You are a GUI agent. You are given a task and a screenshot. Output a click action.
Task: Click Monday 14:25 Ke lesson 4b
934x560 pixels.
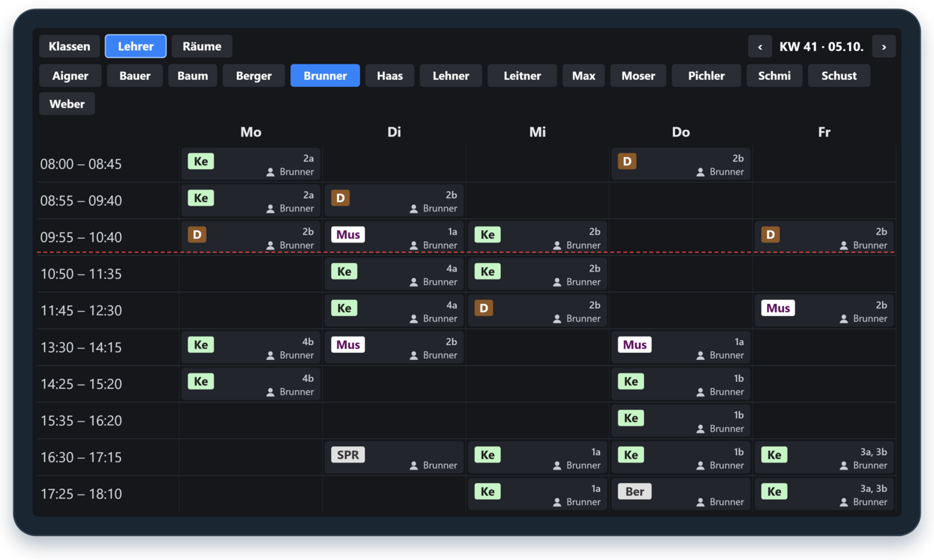click(251, 385)
